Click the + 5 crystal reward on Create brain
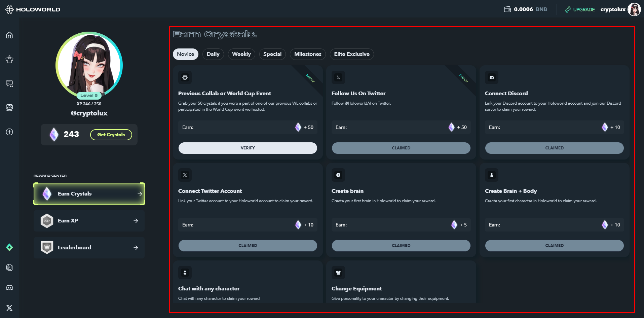 459,225
